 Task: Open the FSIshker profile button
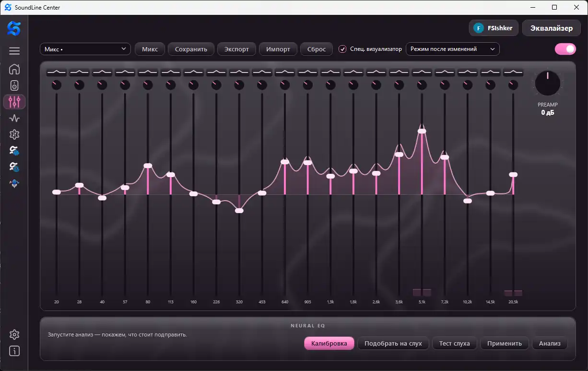[x=494, y=28]
